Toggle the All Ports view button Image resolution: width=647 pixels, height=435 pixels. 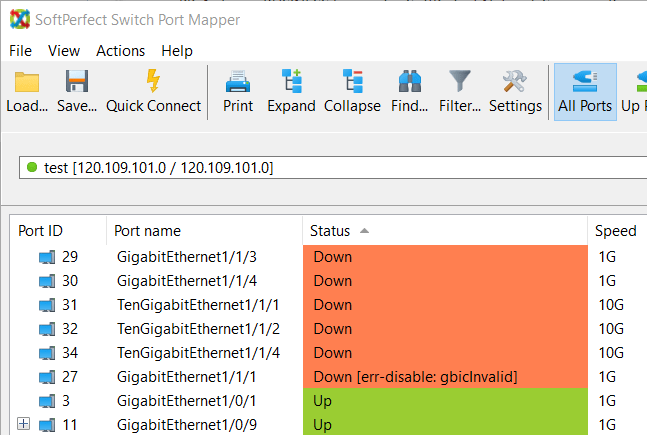[585, 92]
